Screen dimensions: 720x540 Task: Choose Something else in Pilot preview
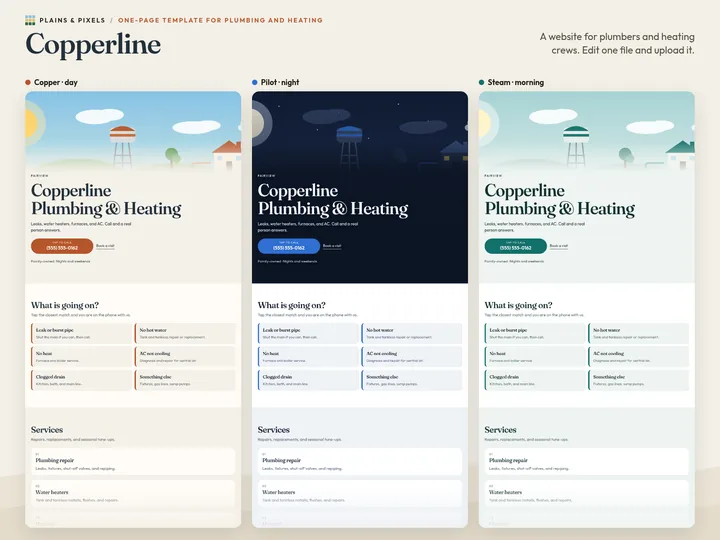[412, 380]
